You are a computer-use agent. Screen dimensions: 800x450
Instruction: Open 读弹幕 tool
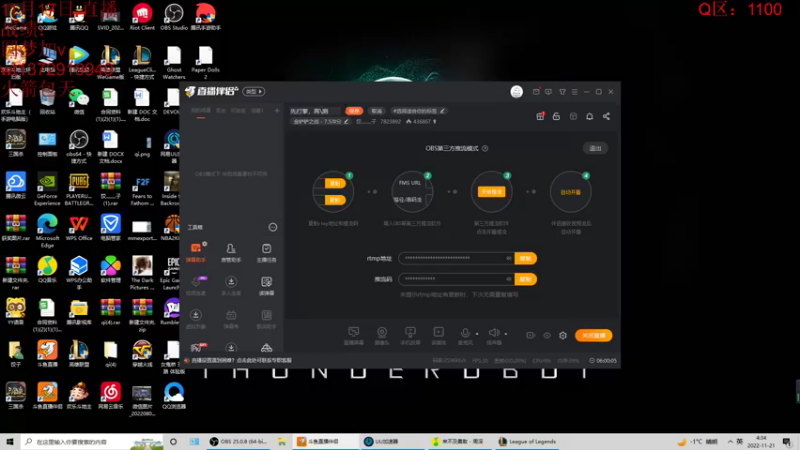click(x=266, y=286)
